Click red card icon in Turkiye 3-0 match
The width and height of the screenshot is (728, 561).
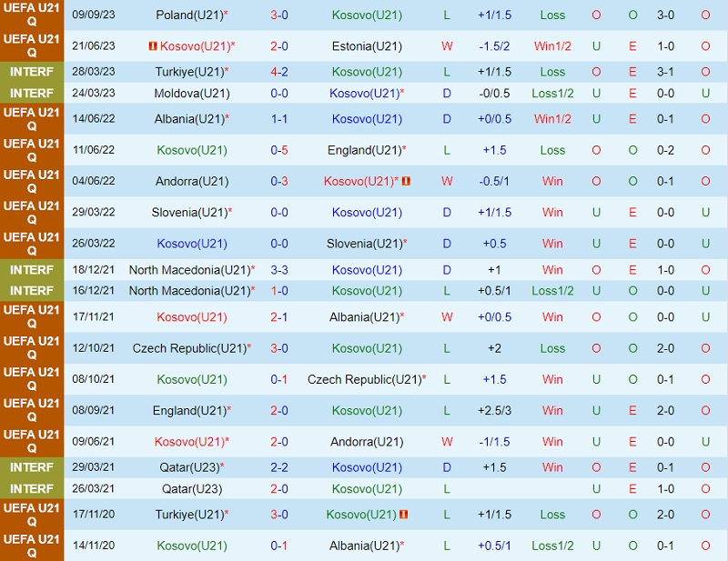[x=403, y=515]
